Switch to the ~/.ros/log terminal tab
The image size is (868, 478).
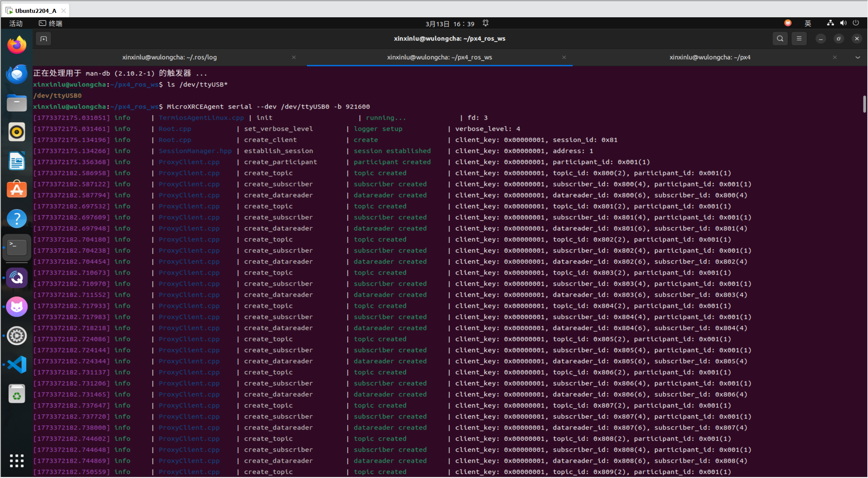click(169, 57)
